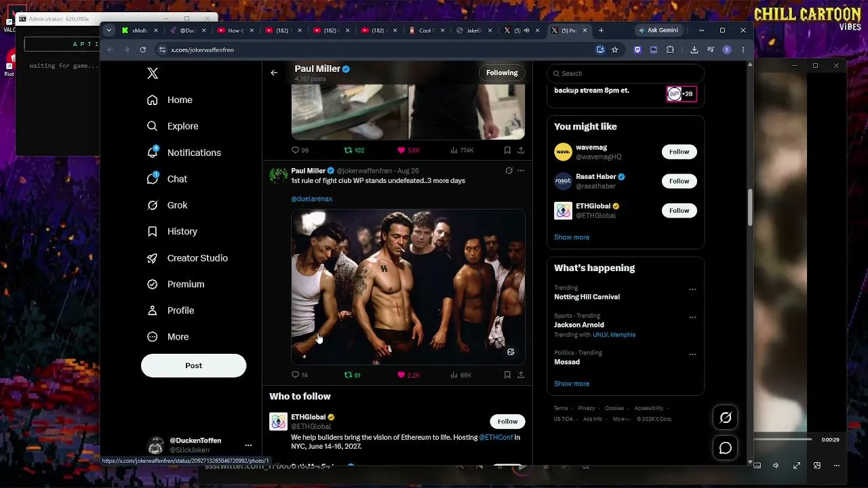Search tabs with the Chrome tab dropdown
The width and height of the screenshot is (868, 488).
[x=109, y=30]
